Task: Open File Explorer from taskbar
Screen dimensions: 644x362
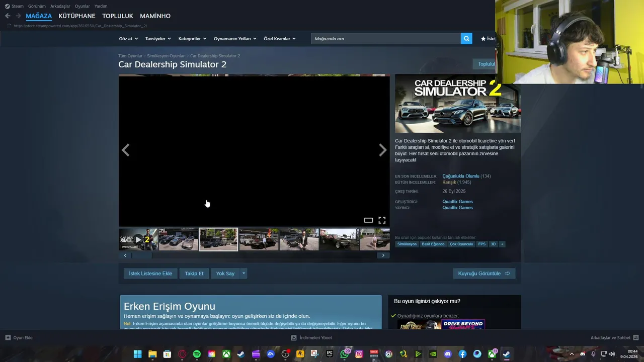Action: tap(152, 354)
